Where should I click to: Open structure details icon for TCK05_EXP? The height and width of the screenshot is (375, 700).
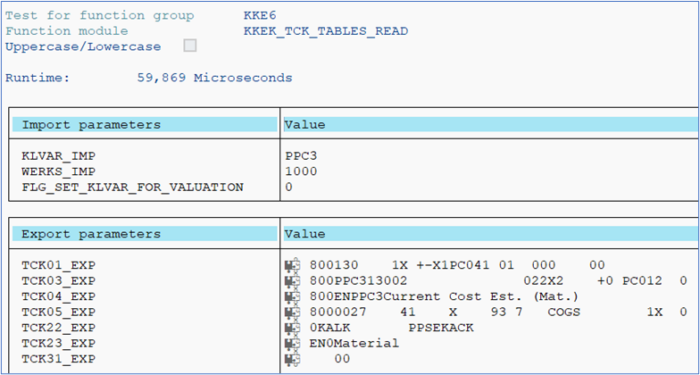coord(293,312)
